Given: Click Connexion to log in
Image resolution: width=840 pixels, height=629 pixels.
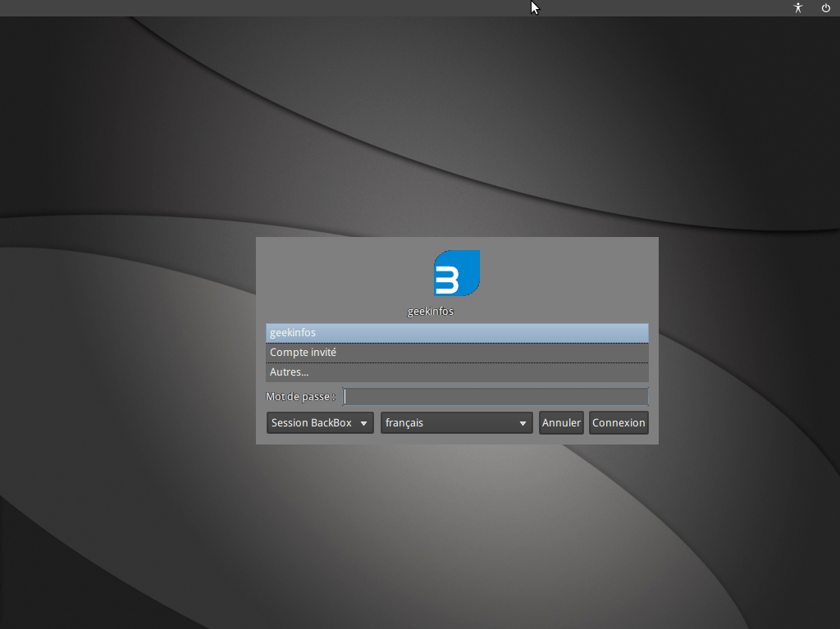Looking at the screenshot, I should click(619, 423).
